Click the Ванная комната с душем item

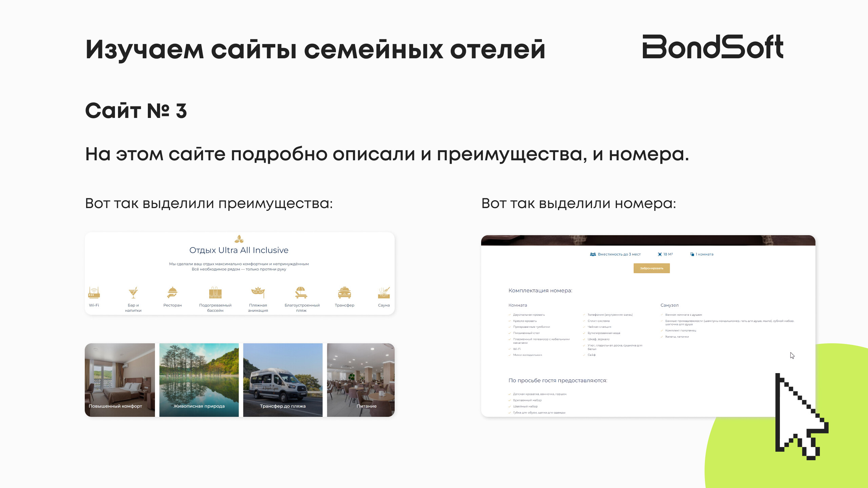point(684,315)
